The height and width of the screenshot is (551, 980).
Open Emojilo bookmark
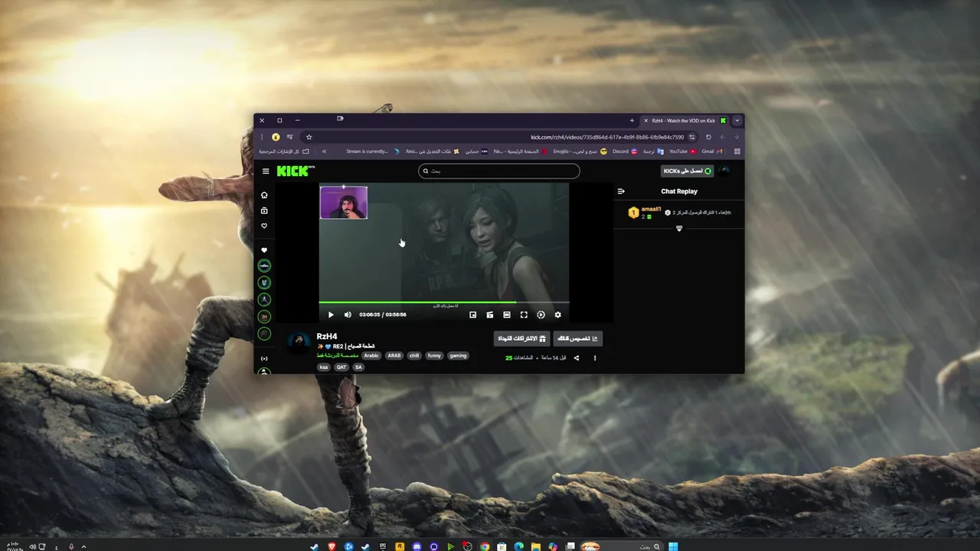[580, 152]
